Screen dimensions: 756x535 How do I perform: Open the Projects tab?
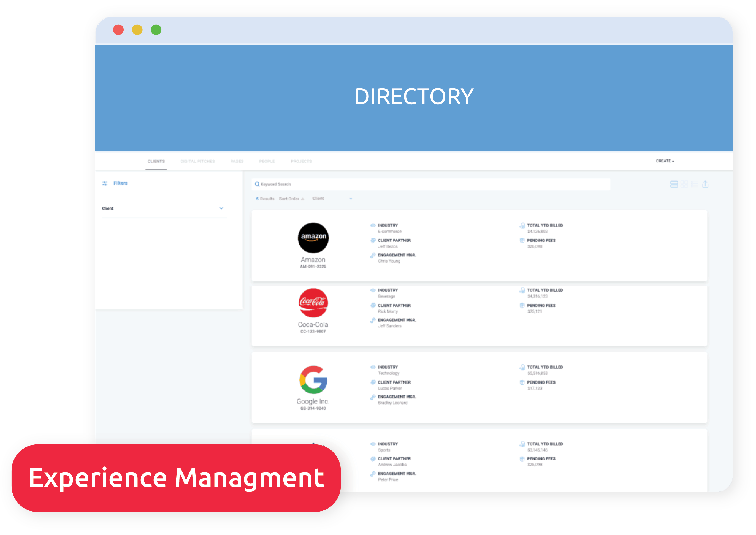tap(301, 161)
